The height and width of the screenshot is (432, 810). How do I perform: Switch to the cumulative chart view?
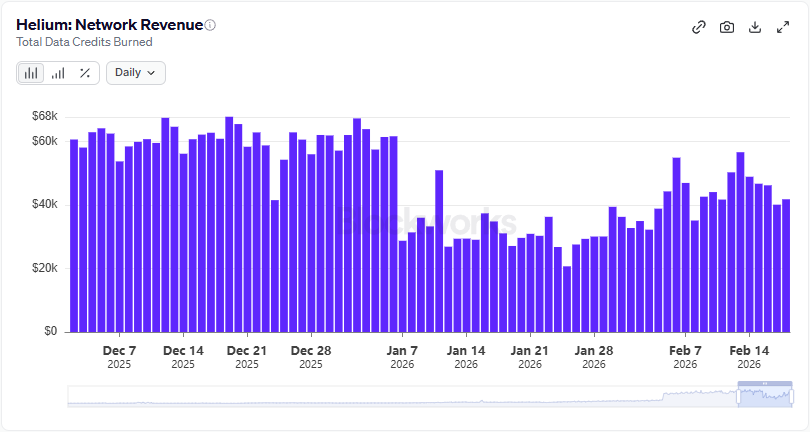click(x=58, y=72)
